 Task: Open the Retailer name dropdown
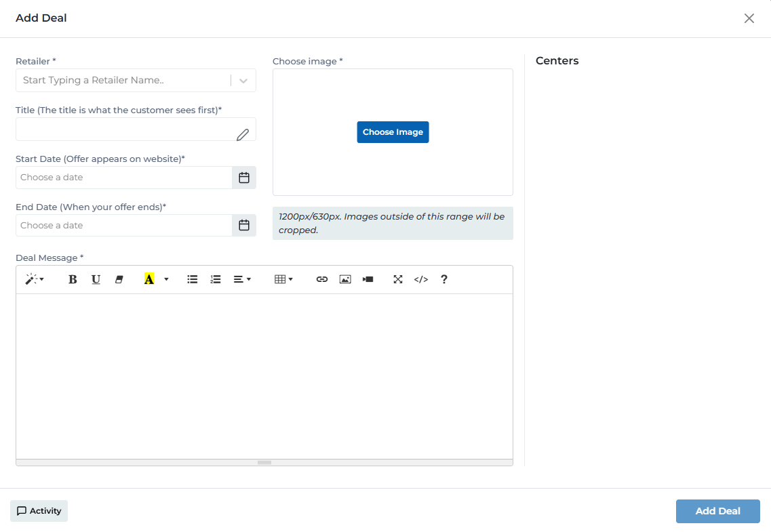click(243, 80)
